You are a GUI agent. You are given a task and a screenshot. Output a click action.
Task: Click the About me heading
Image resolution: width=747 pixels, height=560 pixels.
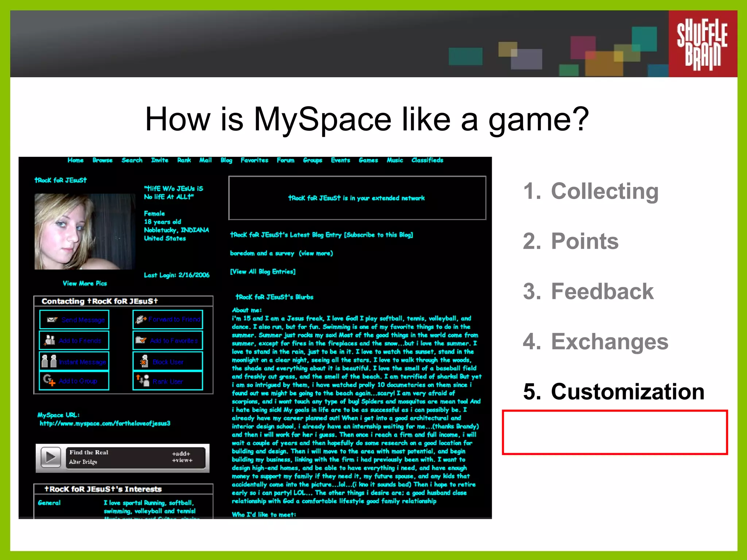tap(247, 310)
